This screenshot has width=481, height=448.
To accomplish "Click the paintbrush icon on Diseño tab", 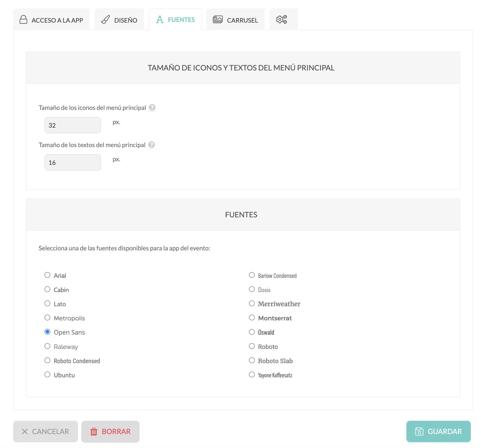I will pos(105,19).
